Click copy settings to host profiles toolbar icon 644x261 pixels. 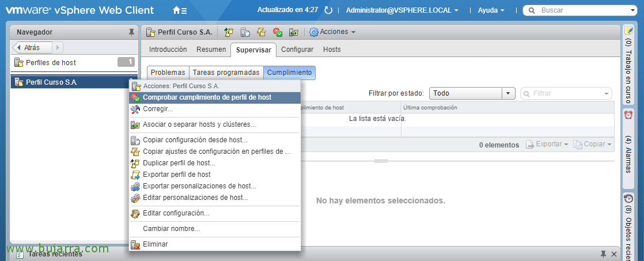[x=261, y=32]
